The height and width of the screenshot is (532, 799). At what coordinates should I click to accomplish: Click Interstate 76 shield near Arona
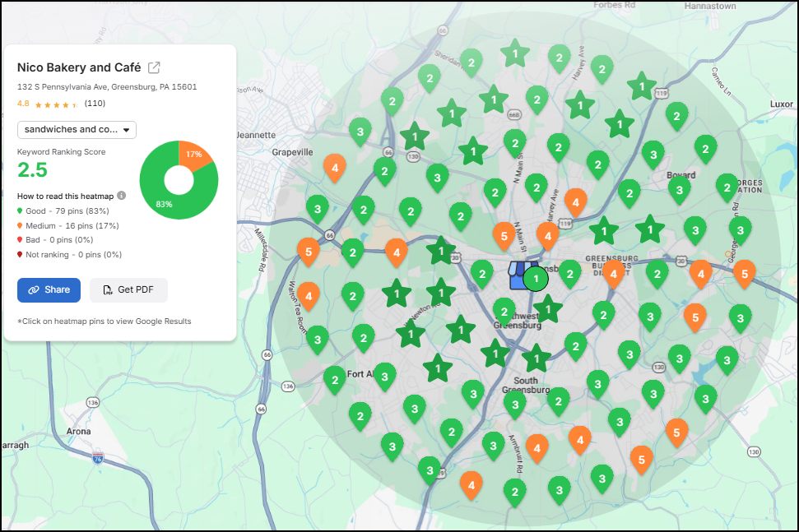pos(98,458)
